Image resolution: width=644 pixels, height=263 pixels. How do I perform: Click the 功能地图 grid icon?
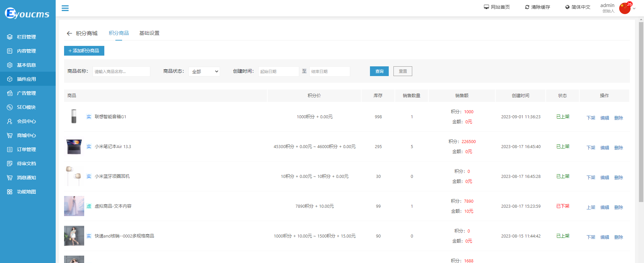click(x=10, y=192)
